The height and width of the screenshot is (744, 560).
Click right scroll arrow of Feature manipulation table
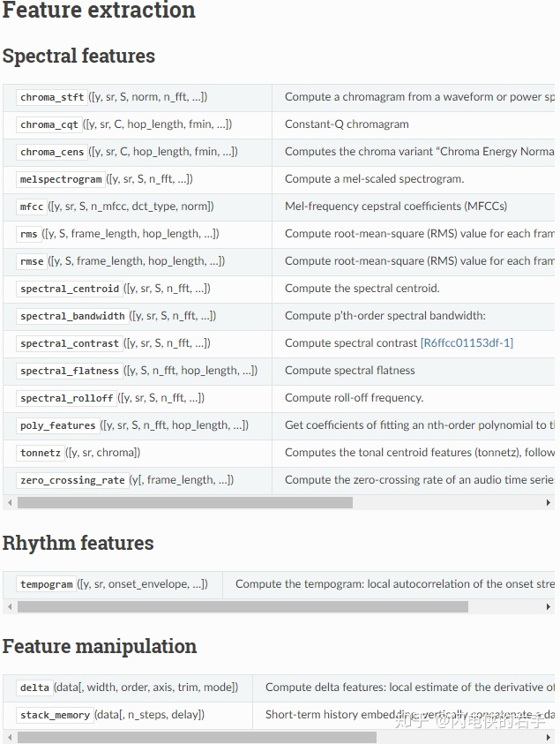pyautogui.click(x=549, y=737)
